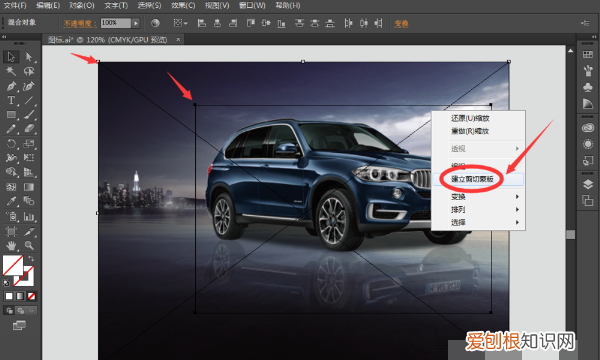Image resolution: width=600 pixels, height=360 pixels.
Task: Click the recolor artwork wheel icon
Action: (155, 23)
